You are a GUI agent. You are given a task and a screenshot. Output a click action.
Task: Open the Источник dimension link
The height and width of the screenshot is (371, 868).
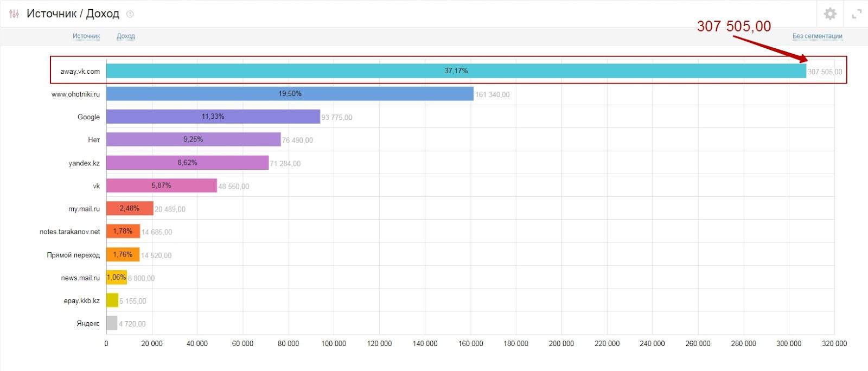(86, 36)
